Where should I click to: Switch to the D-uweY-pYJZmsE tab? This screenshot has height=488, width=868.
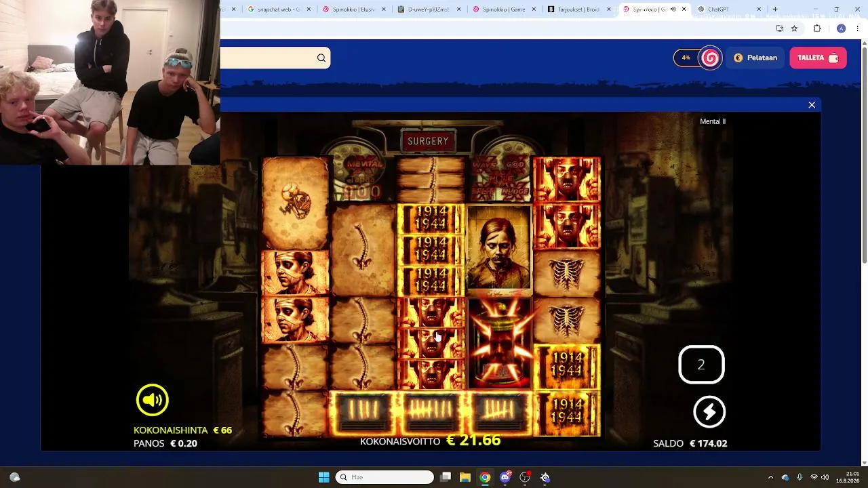pos(427,9)
